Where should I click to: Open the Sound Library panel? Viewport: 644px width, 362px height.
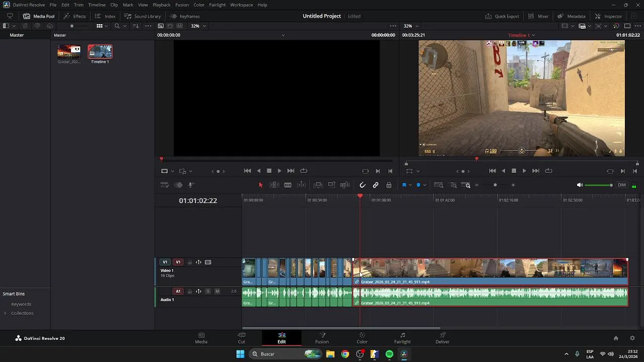142,16
